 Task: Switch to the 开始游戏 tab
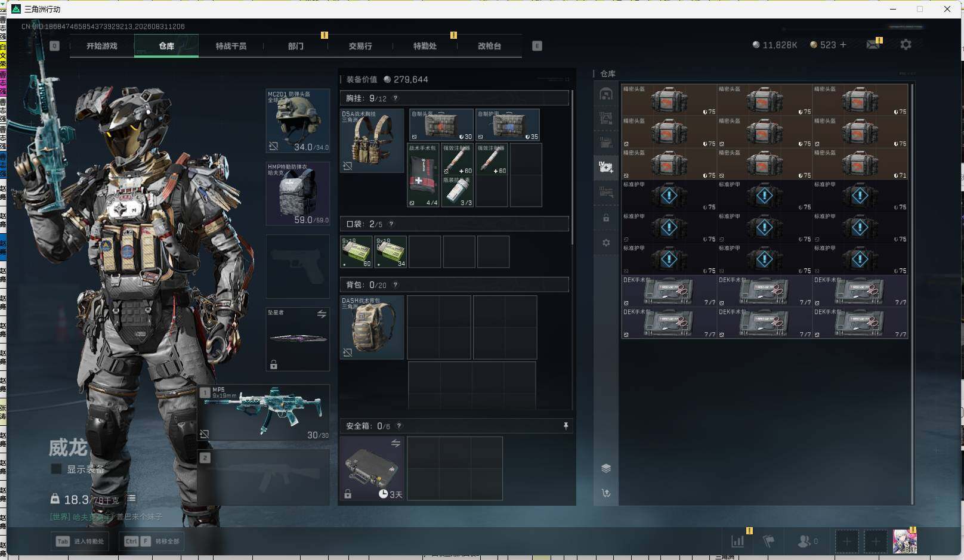point(102,46)
